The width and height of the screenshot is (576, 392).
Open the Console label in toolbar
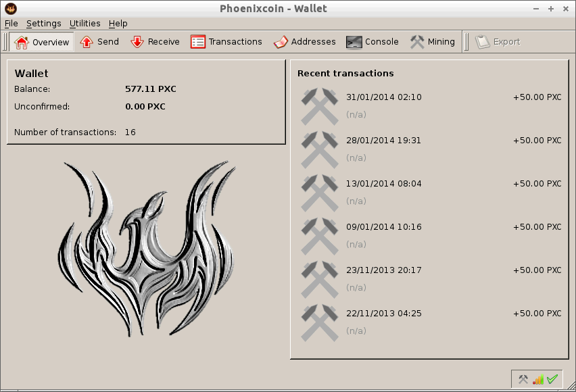(x=382, y=41)
